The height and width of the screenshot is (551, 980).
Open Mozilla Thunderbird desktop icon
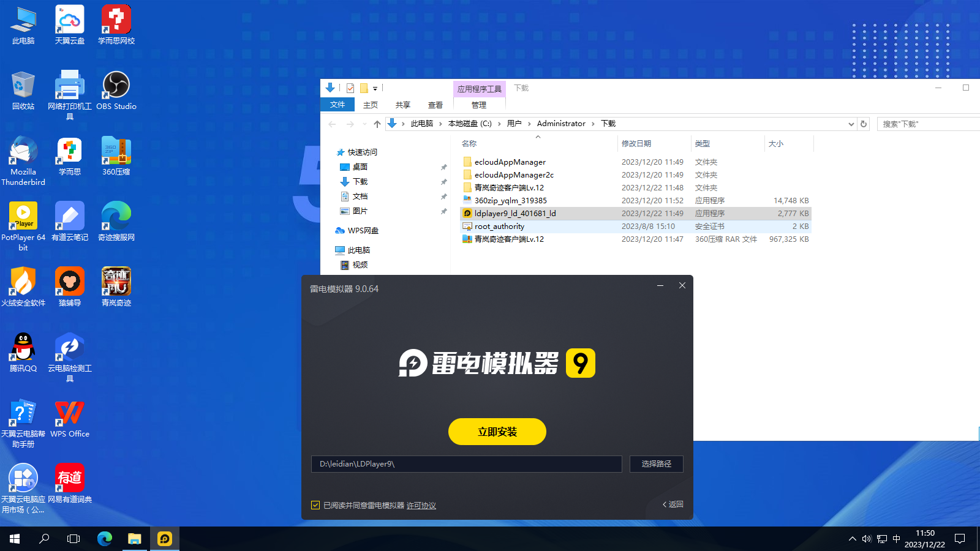[x=23, y=161]
